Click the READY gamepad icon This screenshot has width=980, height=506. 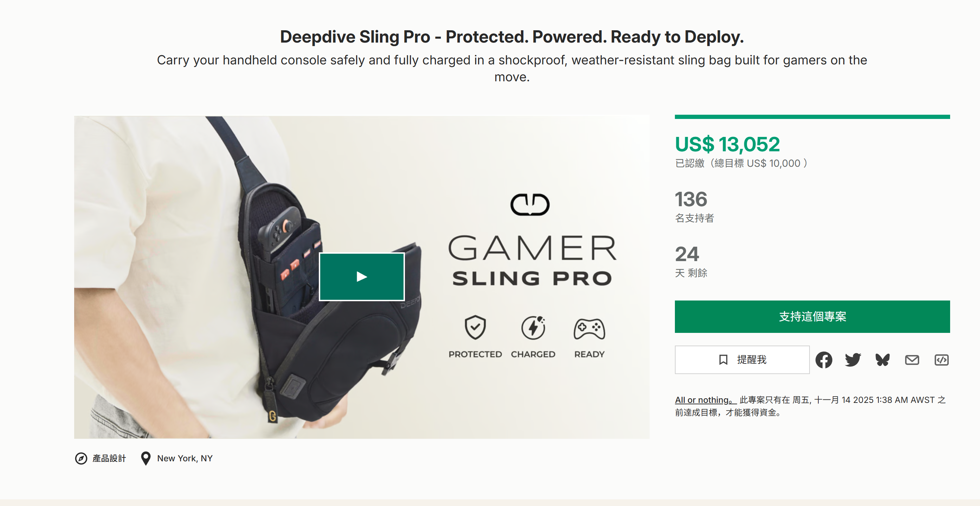(589, 329)
